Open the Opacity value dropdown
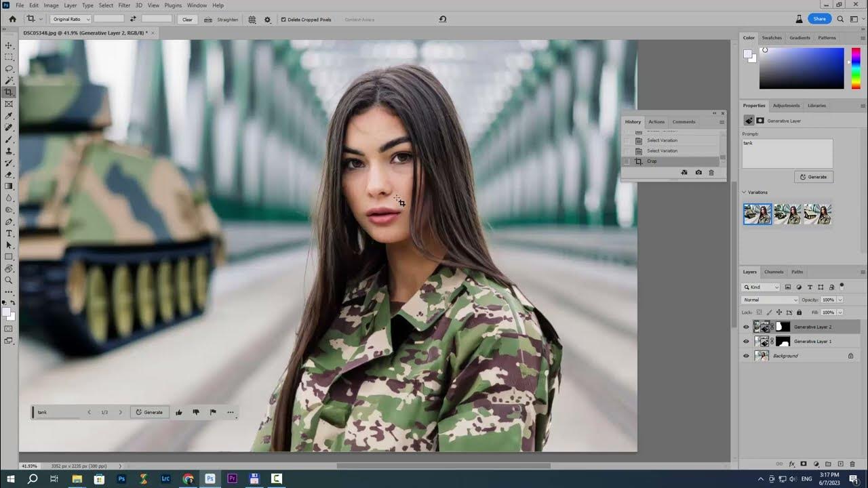The width and height of the screenshot is (868, 488). pos(840,300)
